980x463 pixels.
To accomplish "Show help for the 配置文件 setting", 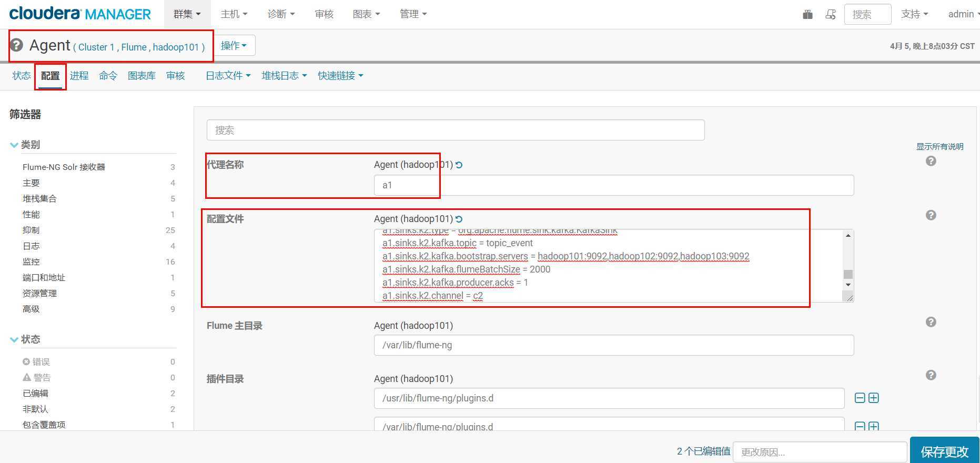I will tap(931, 215).
